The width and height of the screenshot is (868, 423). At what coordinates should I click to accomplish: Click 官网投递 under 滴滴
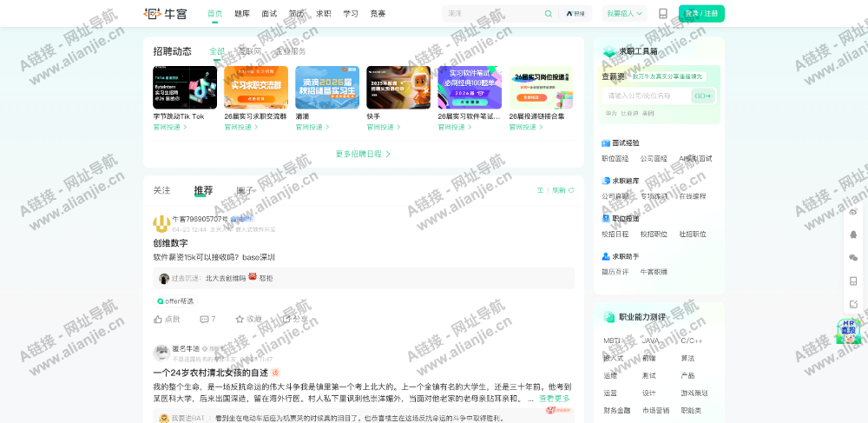(x=312, y=127)
